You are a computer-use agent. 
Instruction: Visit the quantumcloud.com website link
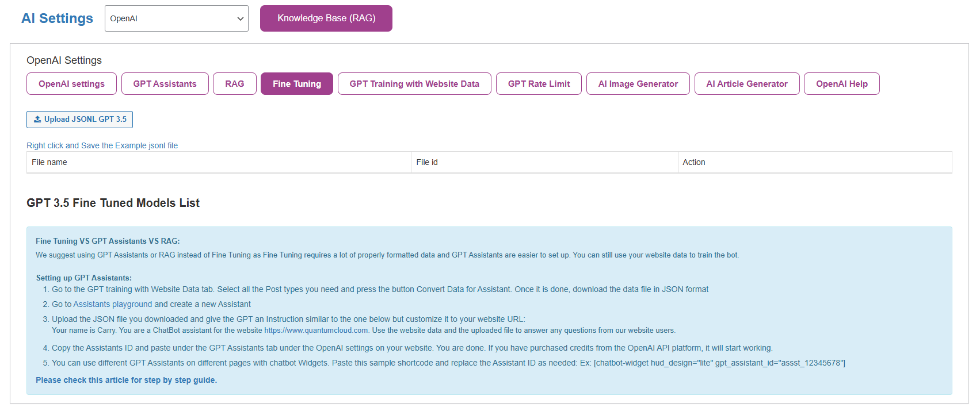[316, 331]
